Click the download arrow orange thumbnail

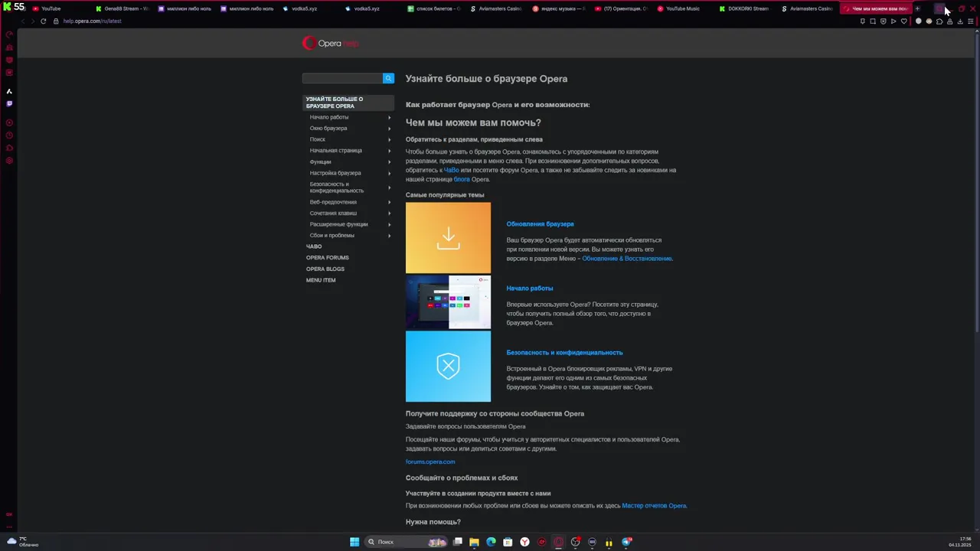448,238
